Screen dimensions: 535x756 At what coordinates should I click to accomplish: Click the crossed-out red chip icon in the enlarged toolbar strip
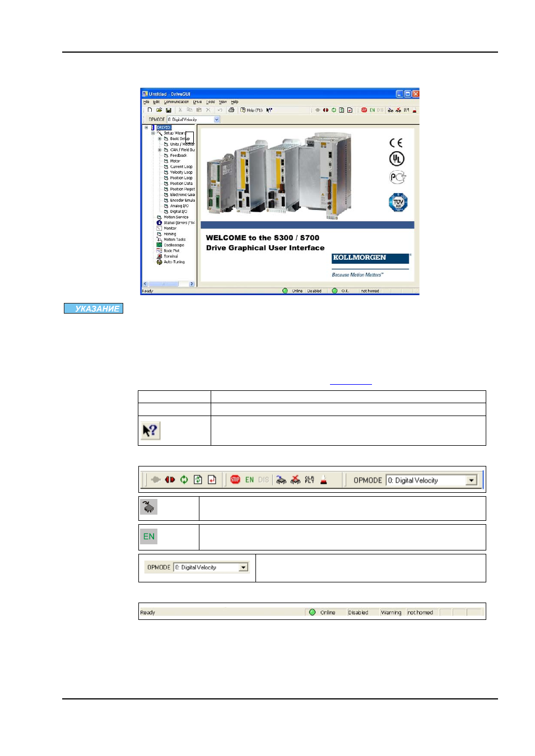pos(295,480)
